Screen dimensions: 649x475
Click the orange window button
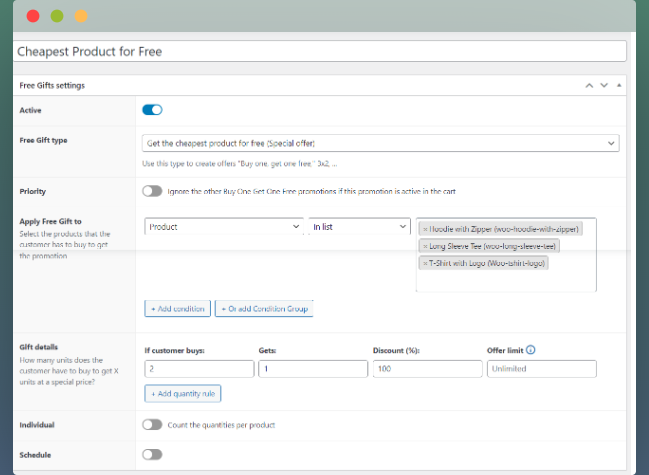pyautogui.click(x=81, y=16)
